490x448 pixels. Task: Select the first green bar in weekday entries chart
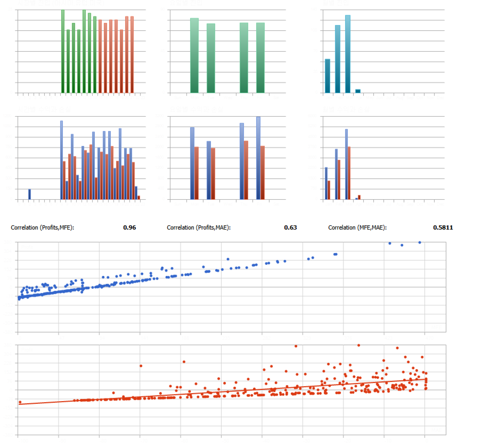click(x=194, y=55)
